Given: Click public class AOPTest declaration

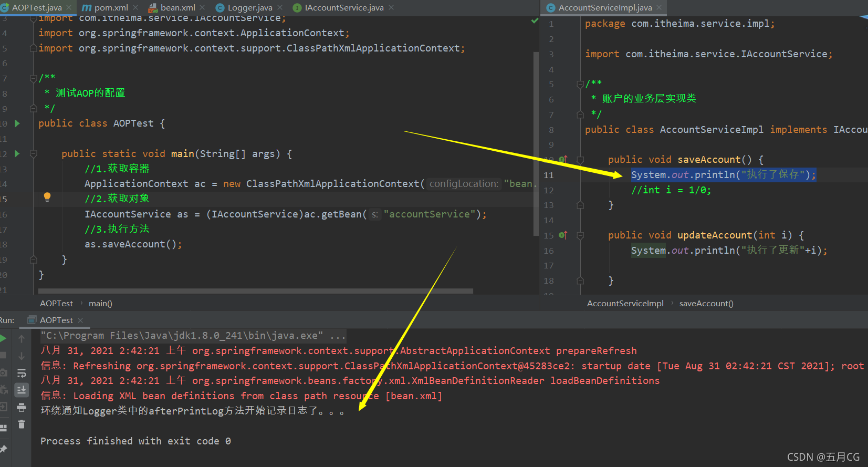Looking at the screenshot, I should [101, 123].
